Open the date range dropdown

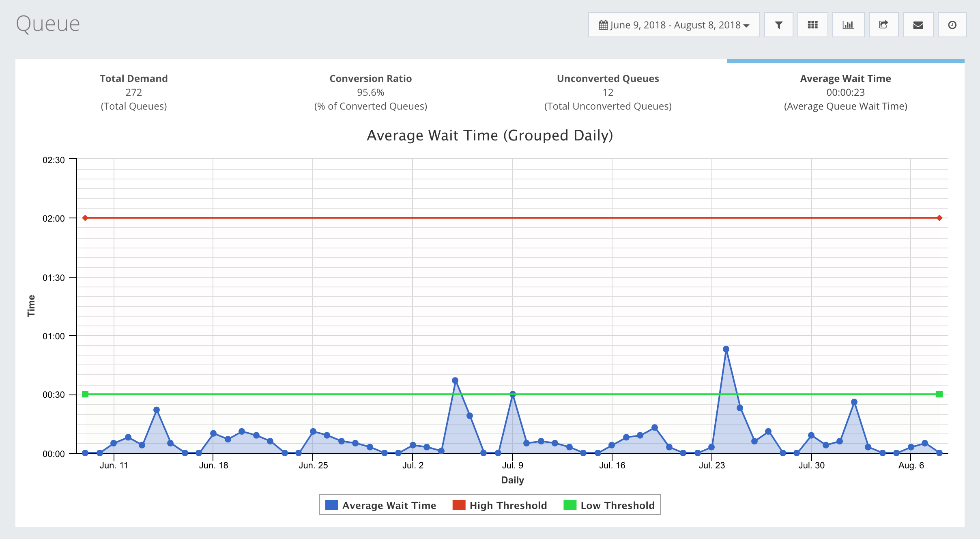tap(674, 25)
